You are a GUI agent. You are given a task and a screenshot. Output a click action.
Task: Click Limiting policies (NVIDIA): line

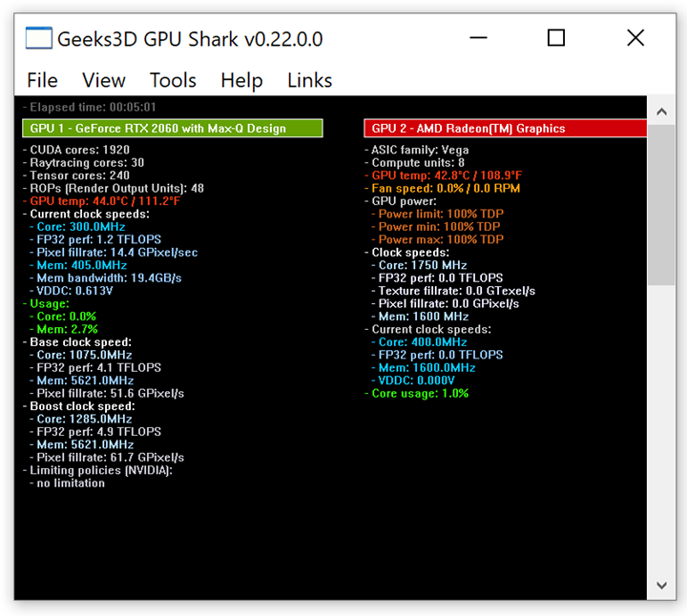(97, 470)
